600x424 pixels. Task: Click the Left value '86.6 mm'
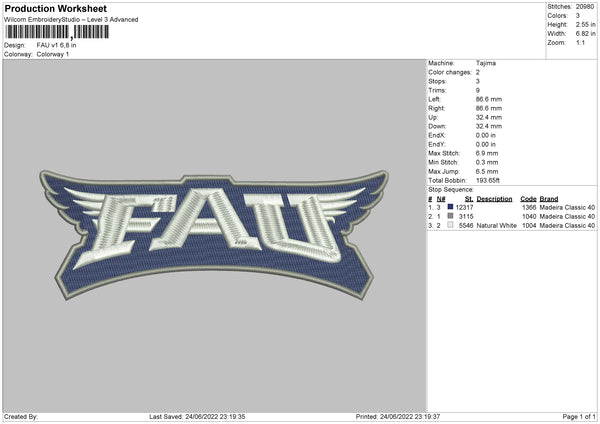click(x=489, y=99)
